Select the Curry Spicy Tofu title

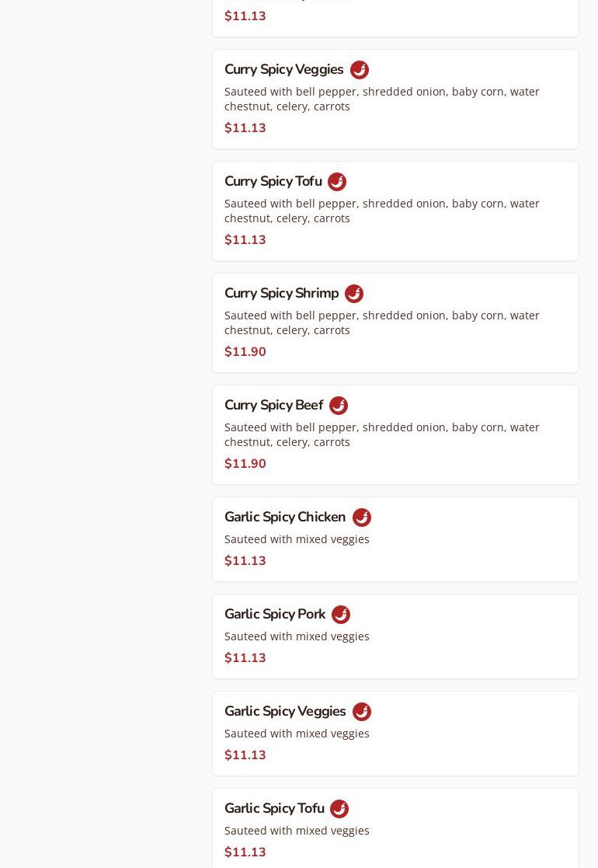coord(273,182)
